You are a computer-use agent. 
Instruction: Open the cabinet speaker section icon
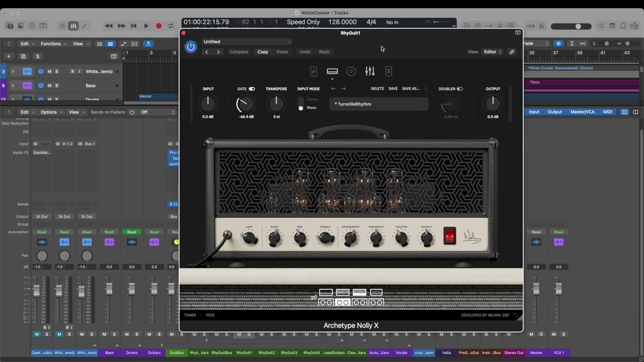coord(351,71)
